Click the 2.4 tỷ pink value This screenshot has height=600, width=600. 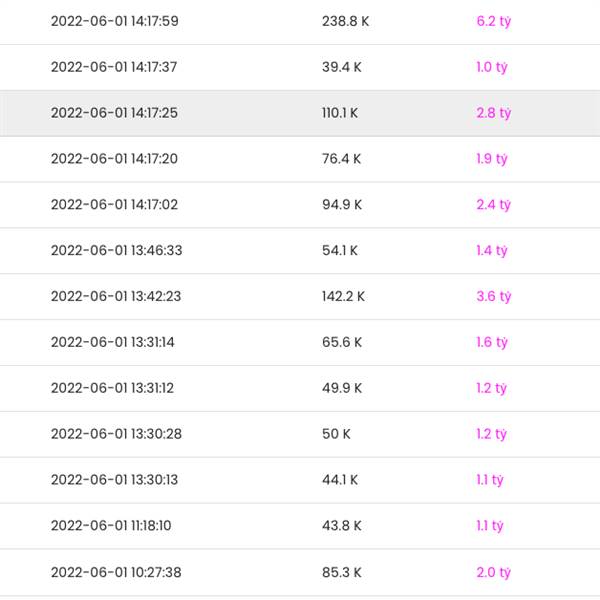(x=493, y=205)
